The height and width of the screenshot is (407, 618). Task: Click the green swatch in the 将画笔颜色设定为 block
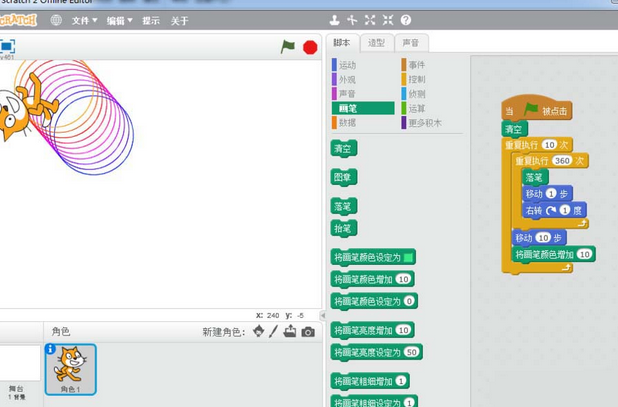407,257
